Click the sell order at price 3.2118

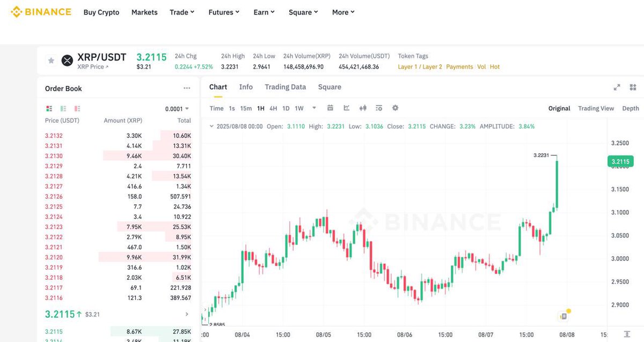118,278
